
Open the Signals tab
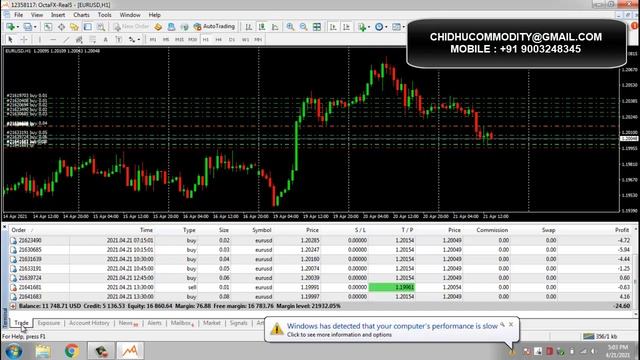pyautogui.click(x=238, y=323)
